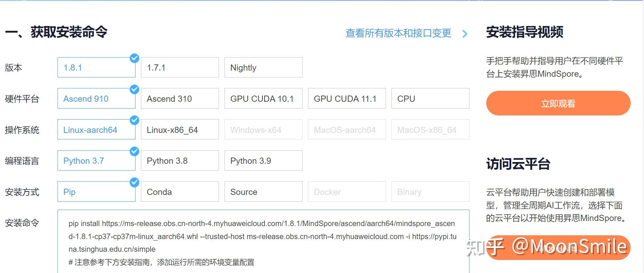644x273 pixels.
Task: Choose Python 3.9 language option
Action: click(x=263, y=161)
